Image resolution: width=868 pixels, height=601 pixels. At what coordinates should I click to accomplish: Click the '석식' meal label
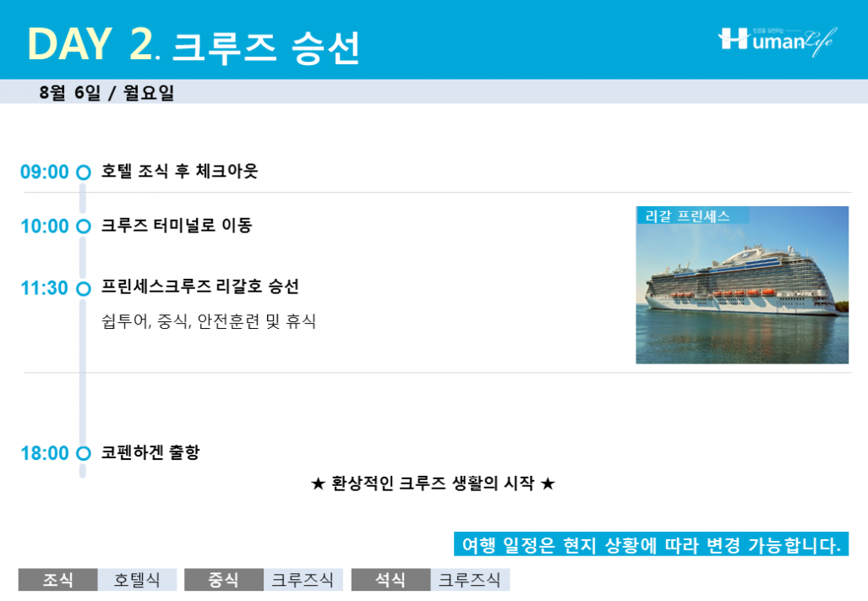tap(390, 579)
